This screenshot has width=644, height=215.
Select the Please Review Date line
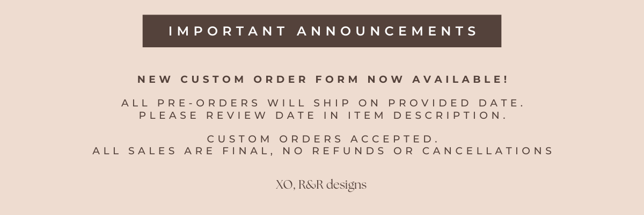coord(322,115)
